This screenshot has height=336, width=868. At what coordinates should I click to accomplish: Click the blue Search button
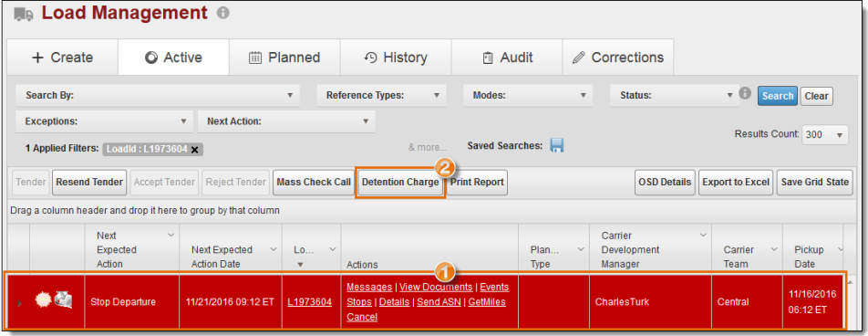click(x=777, y=95)
